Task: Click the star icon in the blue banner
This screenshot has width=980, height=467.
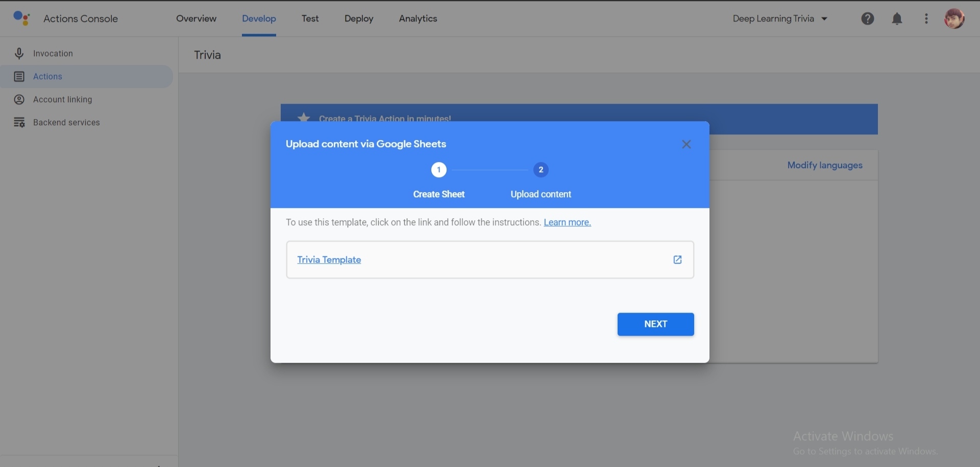Action: 304,118
